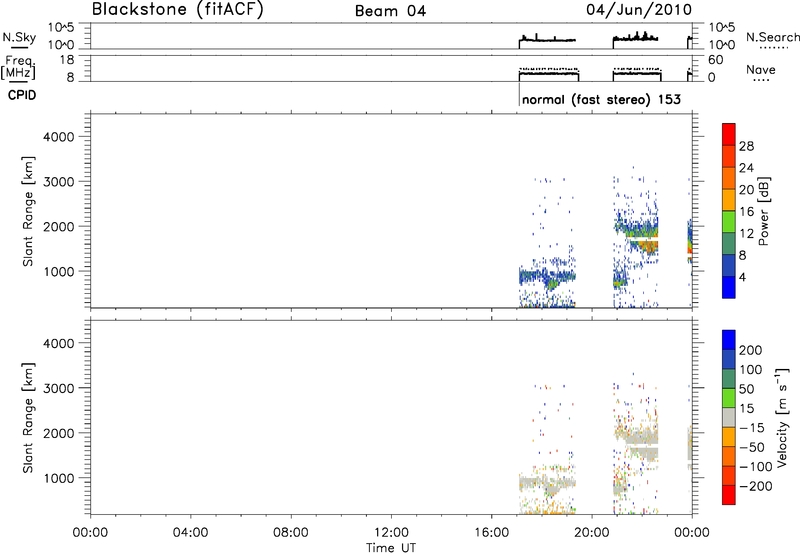Click bright blue top of Velocity color bar
The height and width of the screenshot is (554, 800).
tap(729, 340)
